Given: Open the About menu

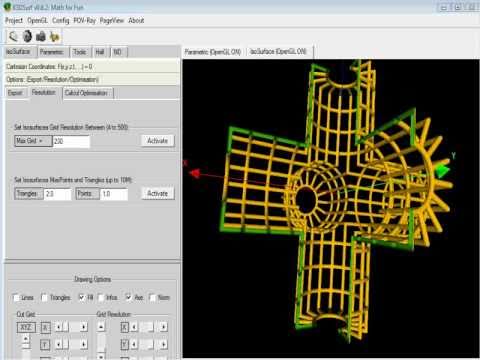Looking at the screenshot, I should (136, 21).
